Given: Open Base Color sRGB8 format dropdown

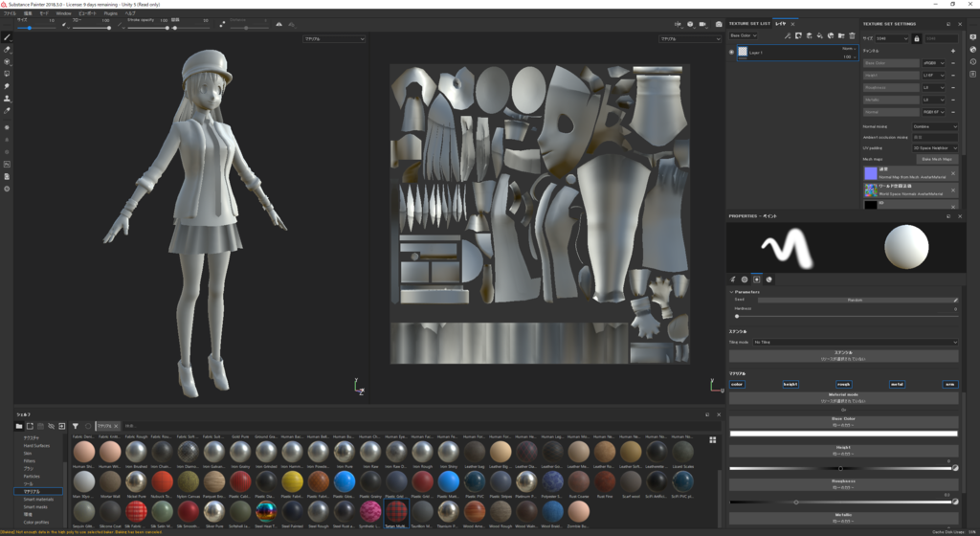Looking at the screenshot, I should click(x=934, y=63).
